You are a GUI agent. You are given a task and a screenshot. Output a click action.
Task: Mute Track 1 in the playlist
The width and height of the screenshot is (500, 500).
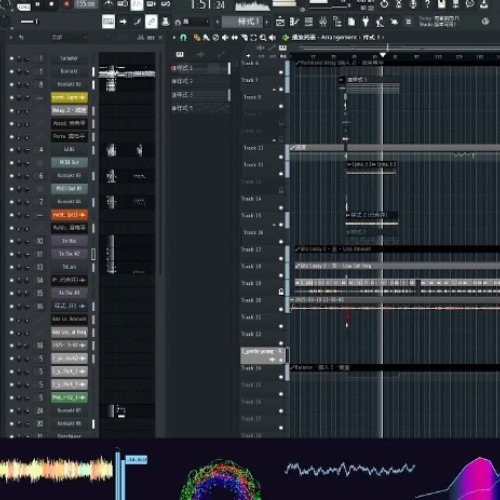[x=281, y=89]
